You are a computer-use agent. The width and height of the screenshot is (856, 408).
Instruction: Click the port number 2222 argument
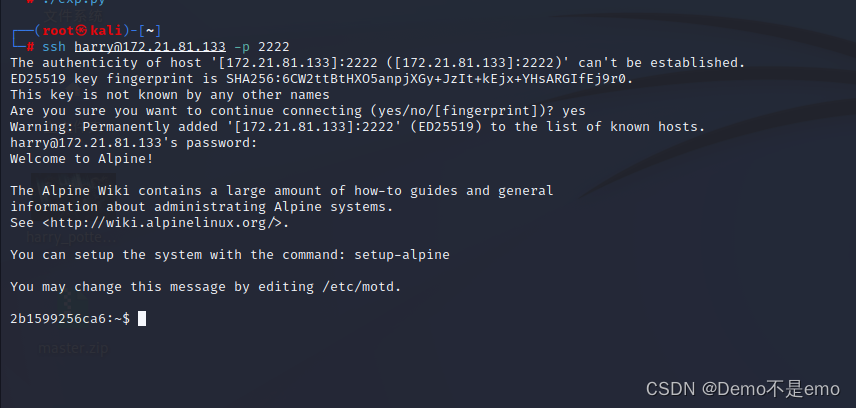(274, 47)
